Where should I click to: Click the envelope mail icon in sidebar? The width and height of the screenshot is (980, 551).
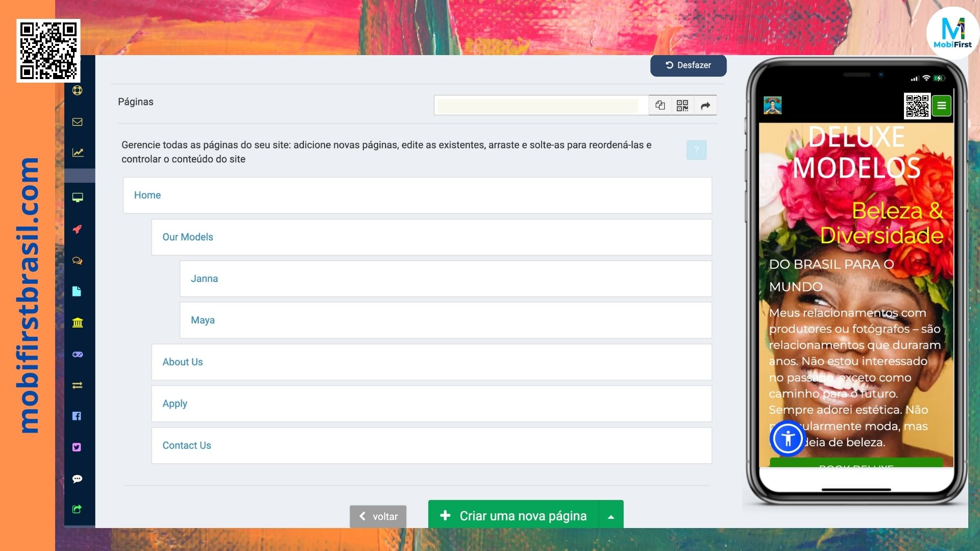78,122
